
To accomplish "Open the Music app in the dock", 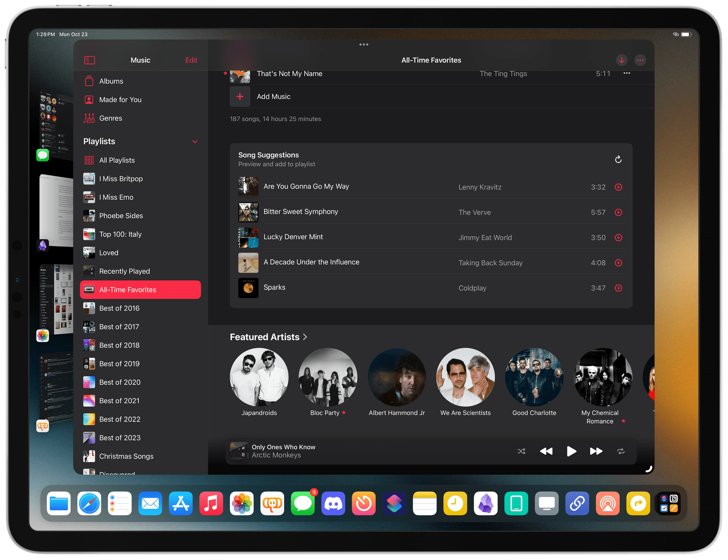I will 211,504.
